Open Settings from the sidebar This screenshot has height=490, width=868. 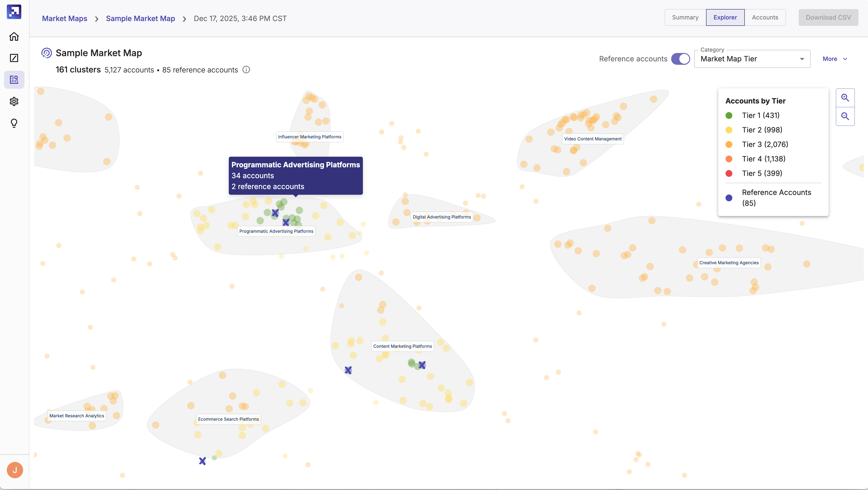(14, 101)
